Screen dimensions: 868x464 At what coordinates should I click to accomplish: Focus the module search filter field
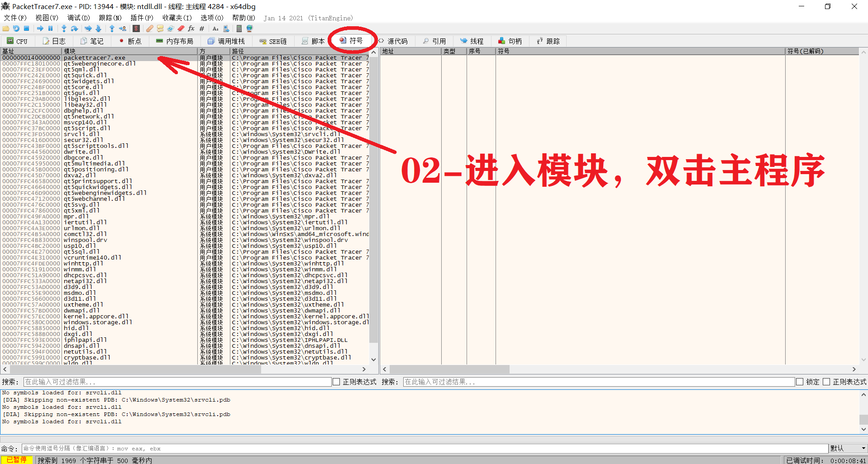coord(177,382)
